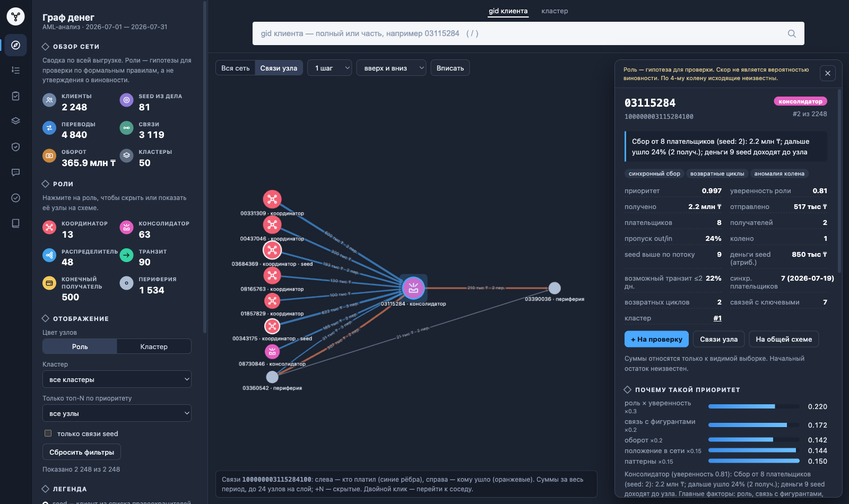Image resolution: width=849 pixels, height=504 pixels.
Task: Open the circled checkmark icon in sidebar
Action: [16, 198]
